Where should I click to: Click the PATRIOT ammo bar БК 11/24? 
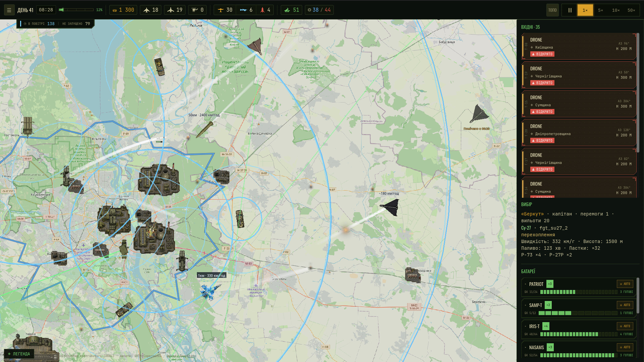coord(579,292)
